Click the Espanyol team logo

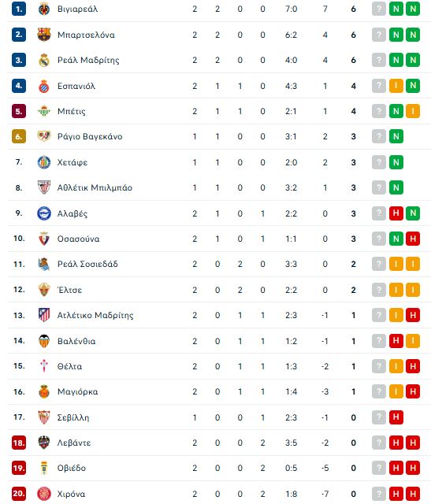coord(44,86)
